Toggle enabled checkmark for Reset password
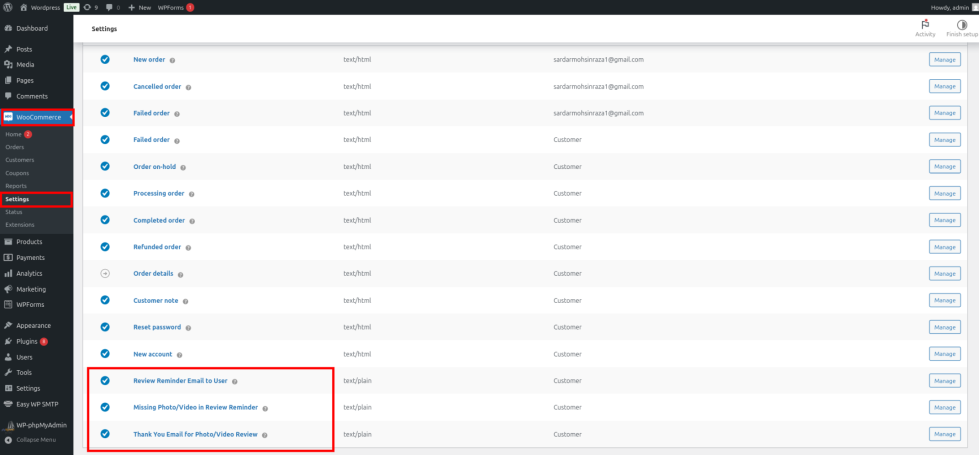 [105, 326]
